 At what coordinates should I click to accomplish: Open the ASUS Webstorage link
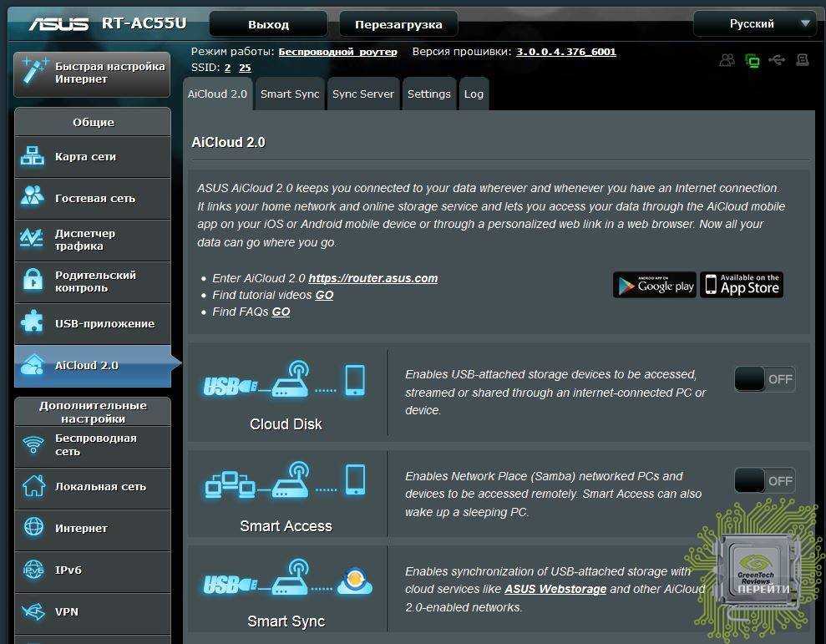pyautogui.click(x=555, y=589)
